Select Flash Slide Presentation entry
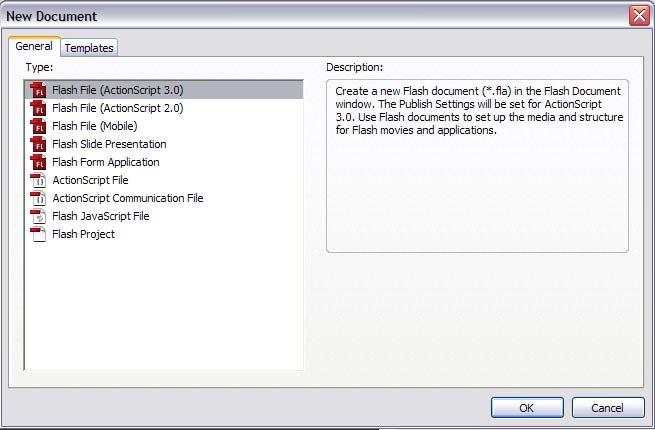This screenshot has height=430, width=655. [109, 144]
